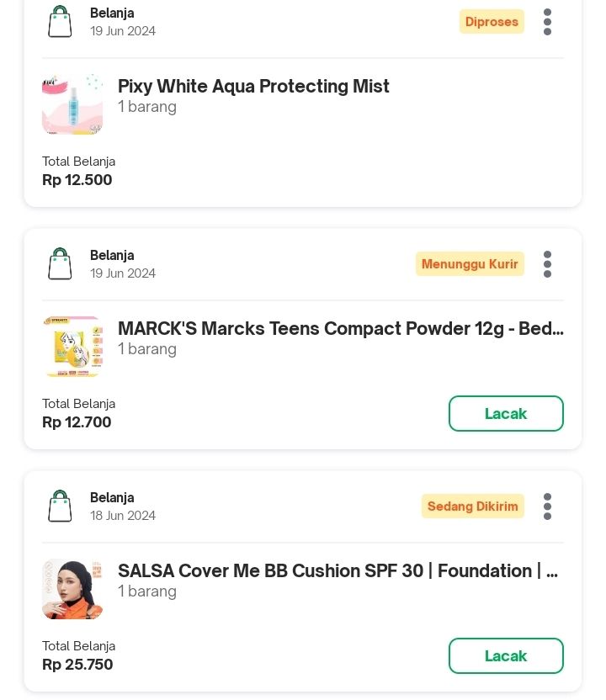Click the Sedang Dikirim status badge
Screen dimensions: 606x700
click(x=472, y=506)
